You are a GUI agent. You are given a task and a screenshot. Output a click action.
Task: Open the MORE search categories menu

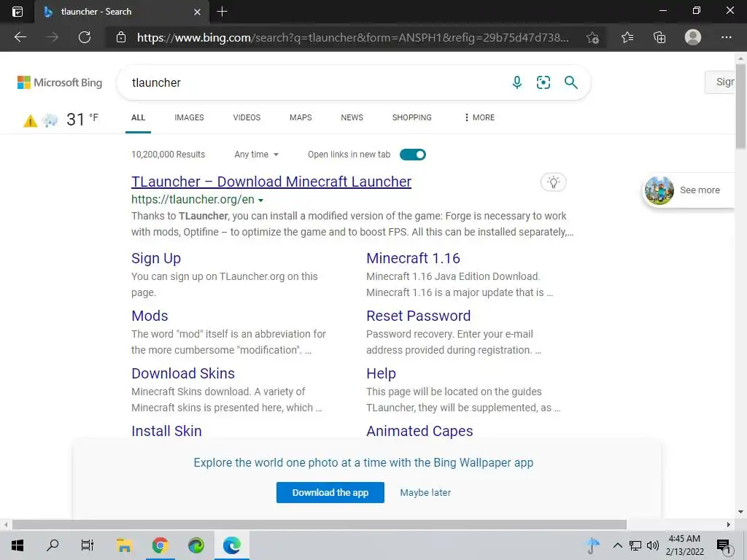point(479,117)
